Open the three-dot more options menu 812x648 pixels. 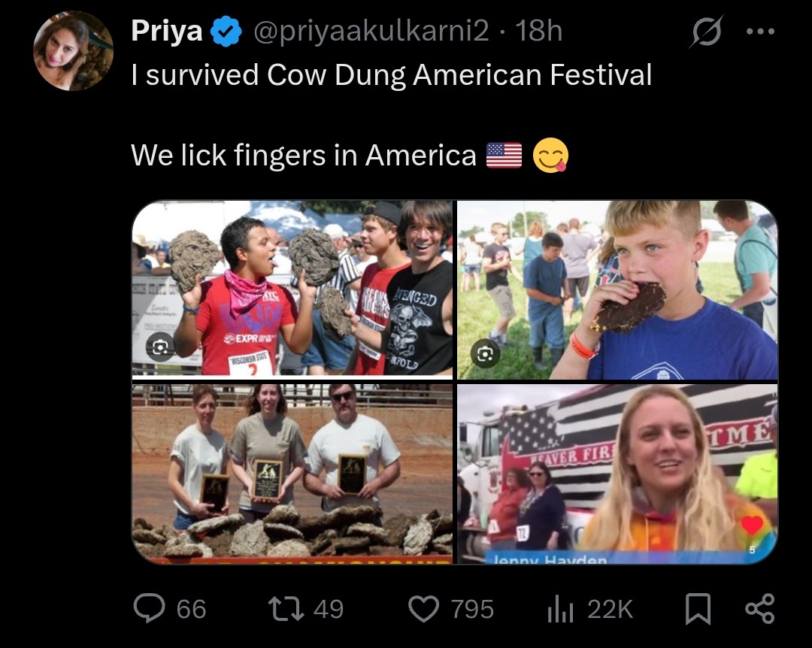point(760,31)
